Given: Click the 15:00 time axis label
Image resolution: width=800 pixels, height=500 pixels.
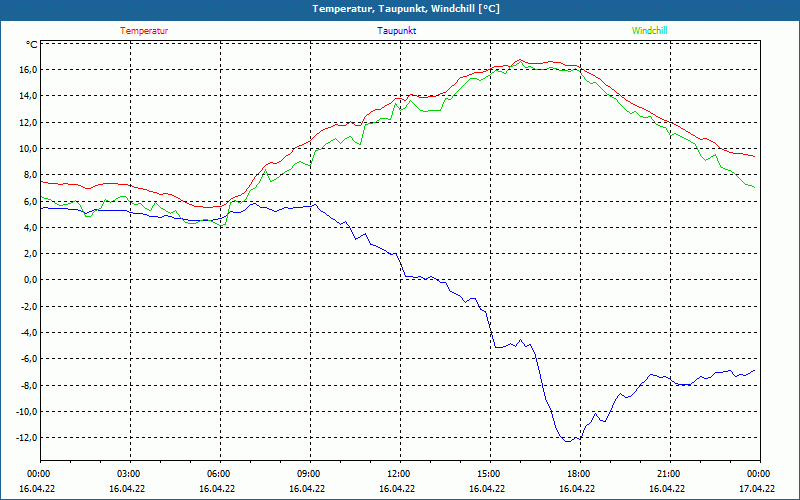Looking at the screenshot, I should 490,474.
